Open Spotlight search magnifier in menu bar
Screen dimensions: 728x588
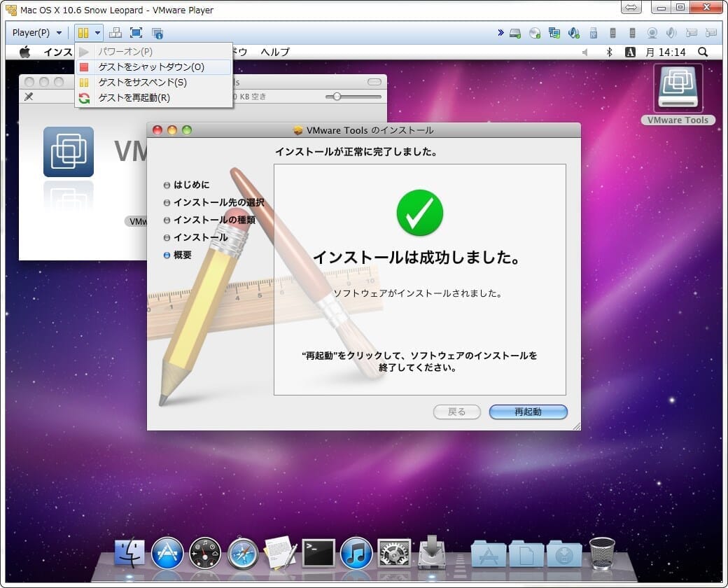pyautogui.click(x=702, y=52)
